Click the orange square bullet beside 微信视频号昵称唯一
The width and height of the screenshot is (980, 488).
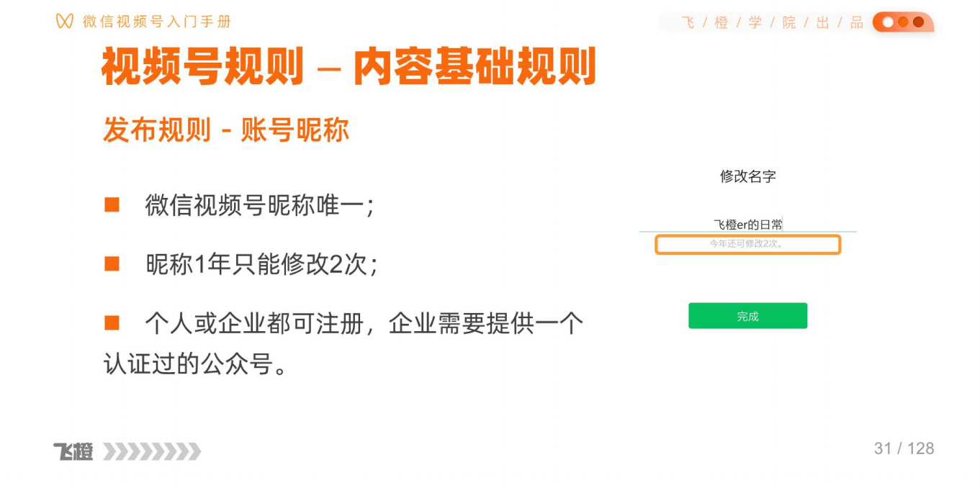coord(113,204)
